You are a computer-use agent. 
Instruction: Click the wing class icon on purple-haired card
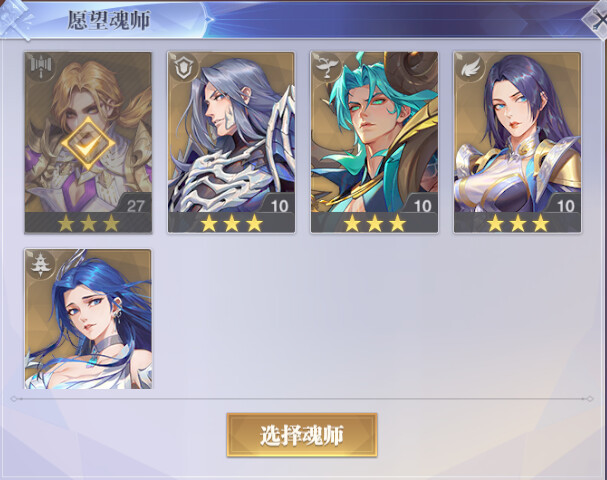click(x=471, y=68)
